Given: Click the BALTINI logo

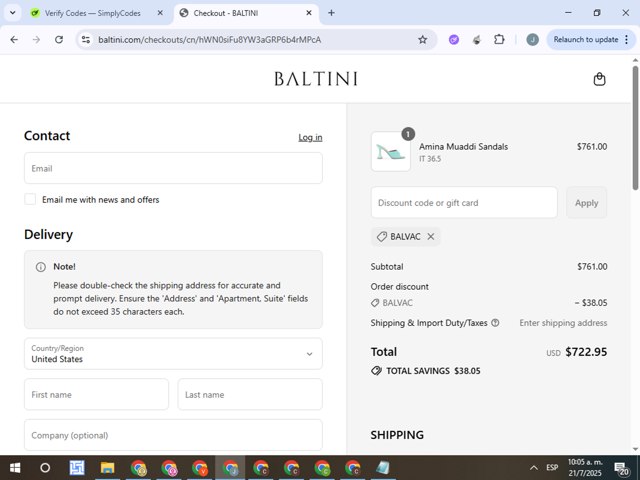Looking at the screenshot, I should (316, 79).
